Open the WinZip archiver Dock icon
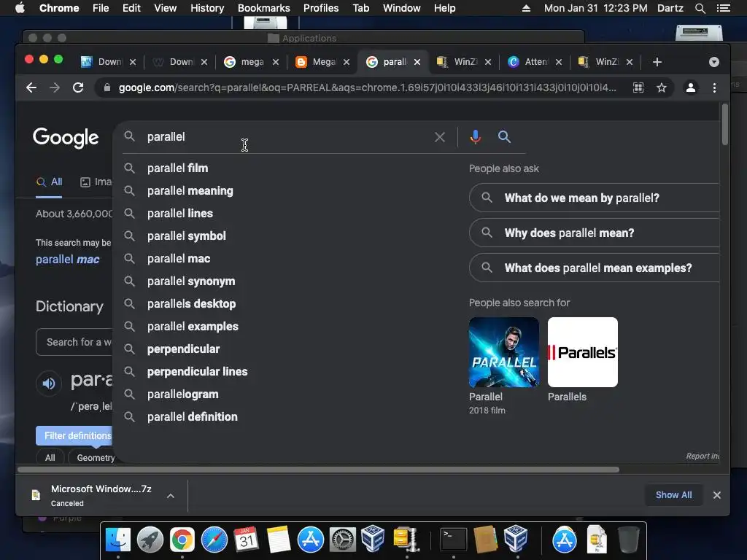The width and height of the screenshot is (747, 560). click(x=406, y=540)
